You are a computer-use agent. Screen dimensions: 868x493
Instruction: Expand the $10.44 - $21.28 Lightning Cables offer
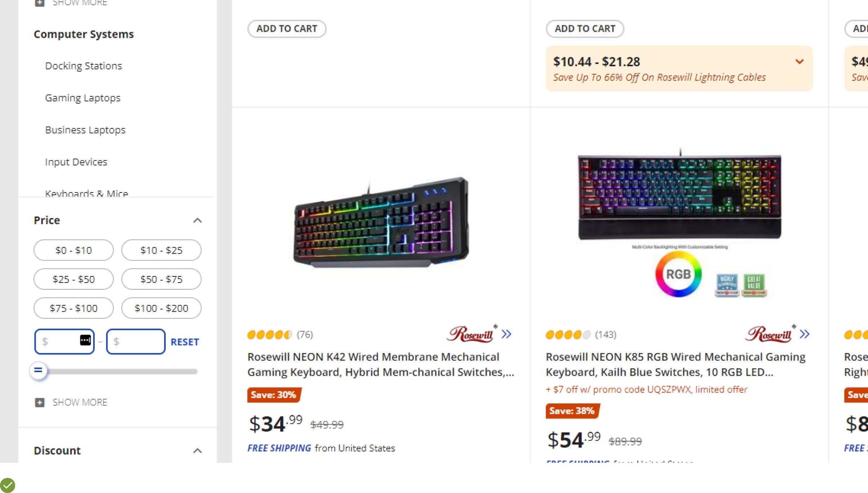(x=800, y=62)
